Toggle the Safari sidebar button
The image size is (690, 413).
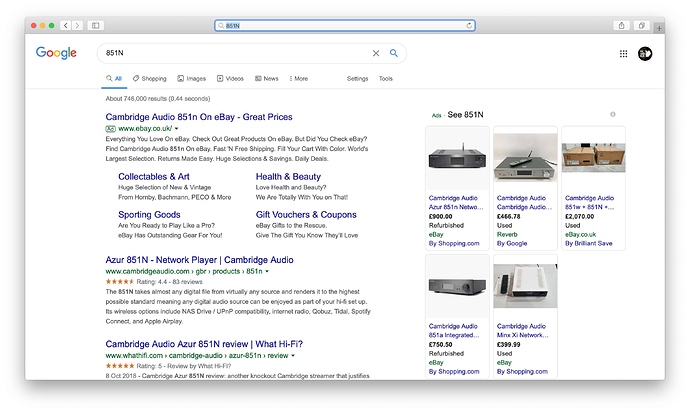95,26
